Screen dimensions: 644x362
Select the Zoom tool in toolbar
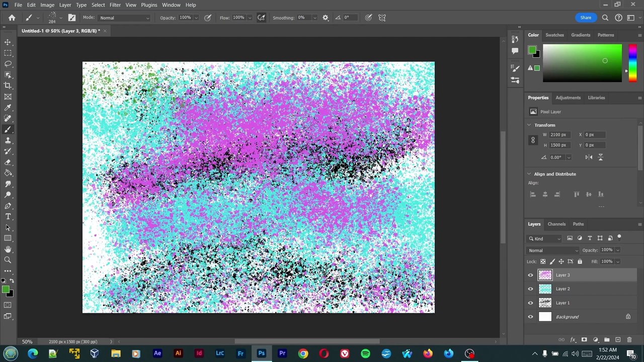8,260
